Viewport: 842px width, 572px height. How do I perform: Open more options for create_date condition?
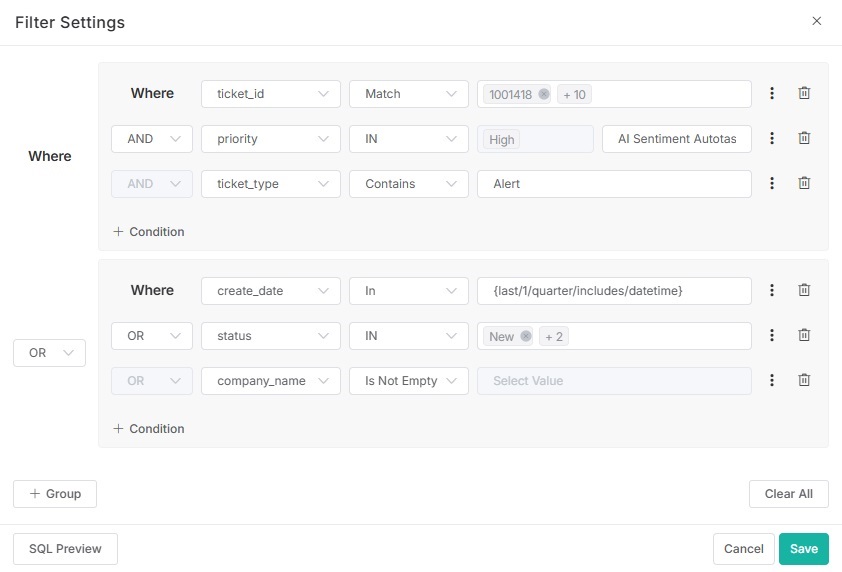tap(772, 290)
